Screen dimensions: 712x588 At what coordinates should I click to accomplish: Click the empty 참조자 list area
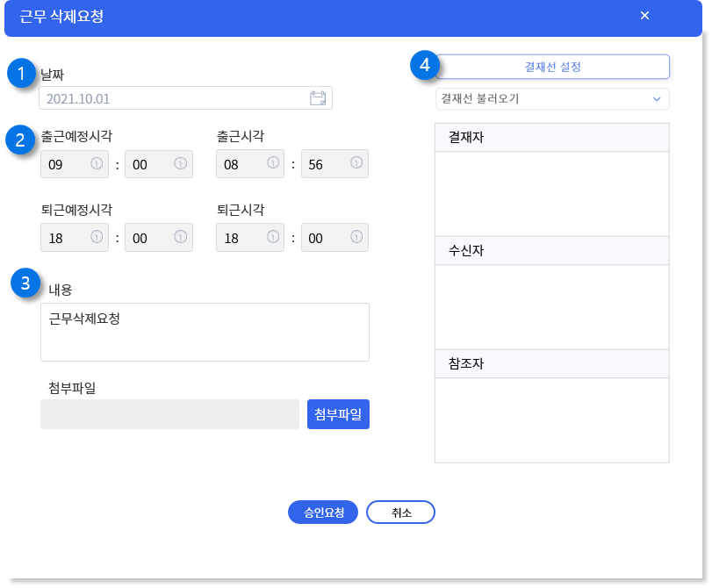click(552, 420)
